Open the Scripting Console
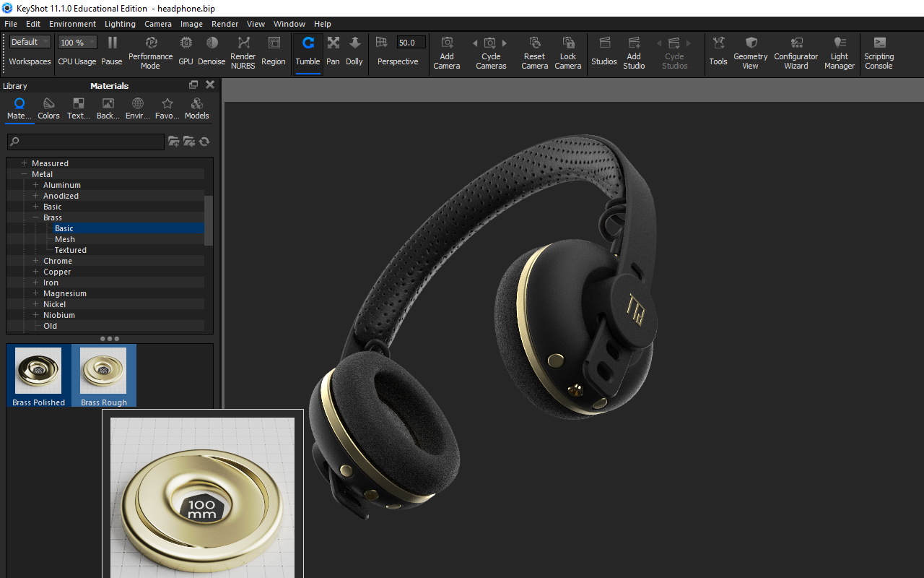Image resolution: width=924 pixels, height=578 pixels. (x=879, y=52)
